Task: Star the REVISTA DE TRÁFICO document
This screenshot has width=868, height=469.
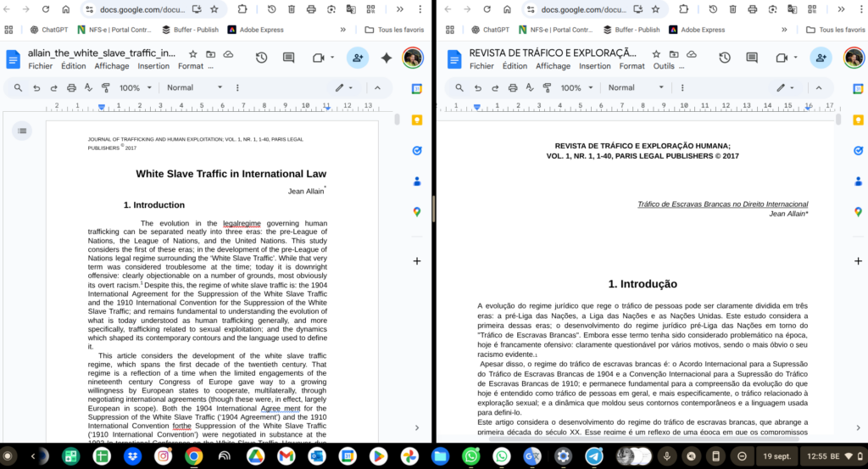Action: click(x=656, y=53)
